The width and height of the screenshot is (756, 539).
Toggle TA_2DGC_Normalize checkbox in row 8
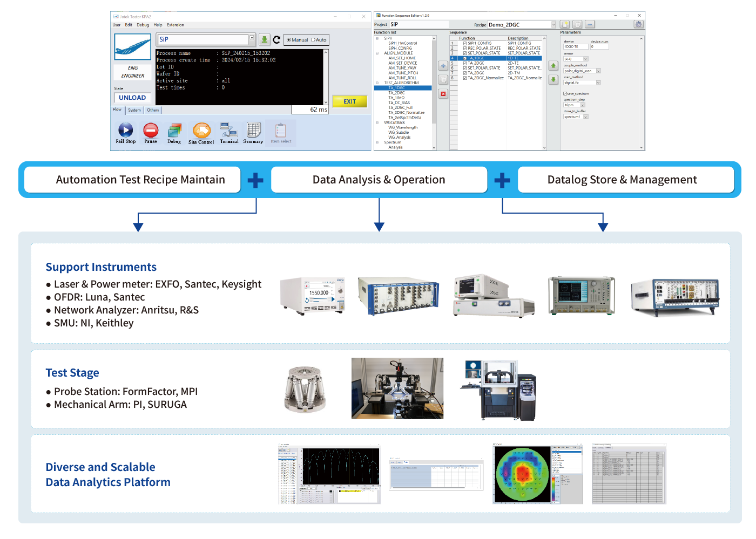(465, 78)
